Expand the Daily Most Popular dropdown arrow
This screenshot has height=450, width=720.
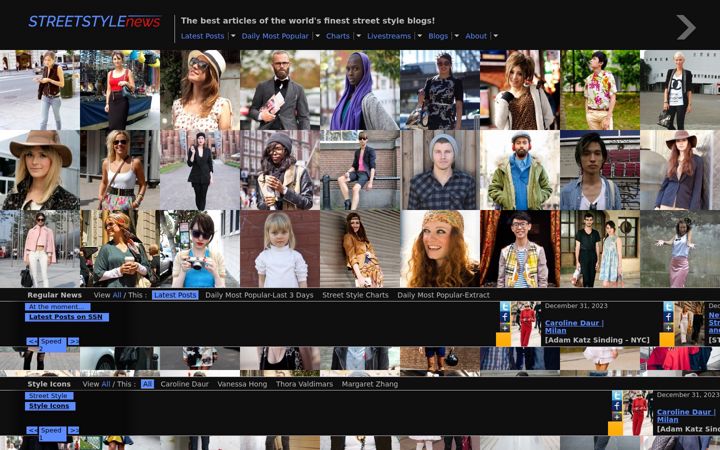(317, 36)
